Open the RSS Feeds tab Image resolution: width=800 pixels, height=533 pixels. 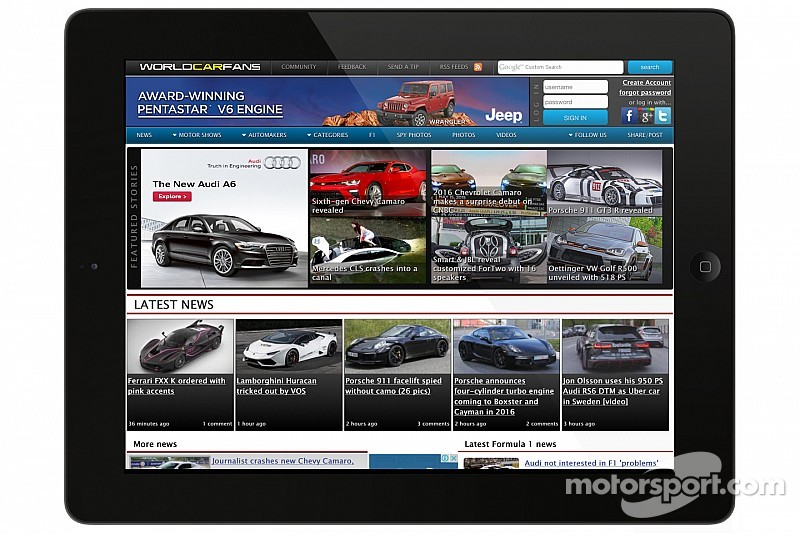point(454,67)
